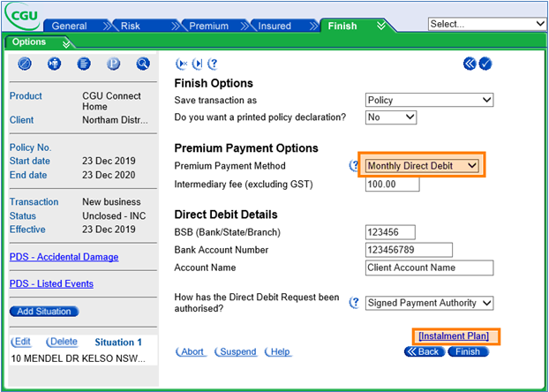The width and height of the screenshot is (549, 392).
Task: Click the Abort link
Action: pyautogui.click(x=192, y=351)
